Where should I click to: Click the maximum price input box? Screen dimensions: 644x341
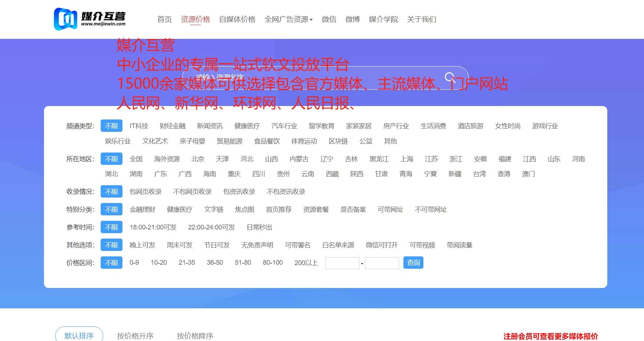click(382, 263)
